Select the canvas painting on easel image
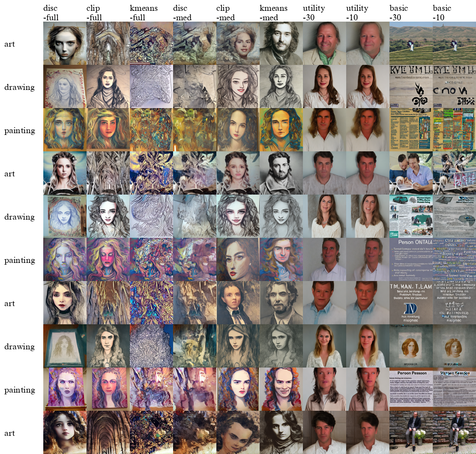Screen dimensions: 476x454 pos(64,390)
